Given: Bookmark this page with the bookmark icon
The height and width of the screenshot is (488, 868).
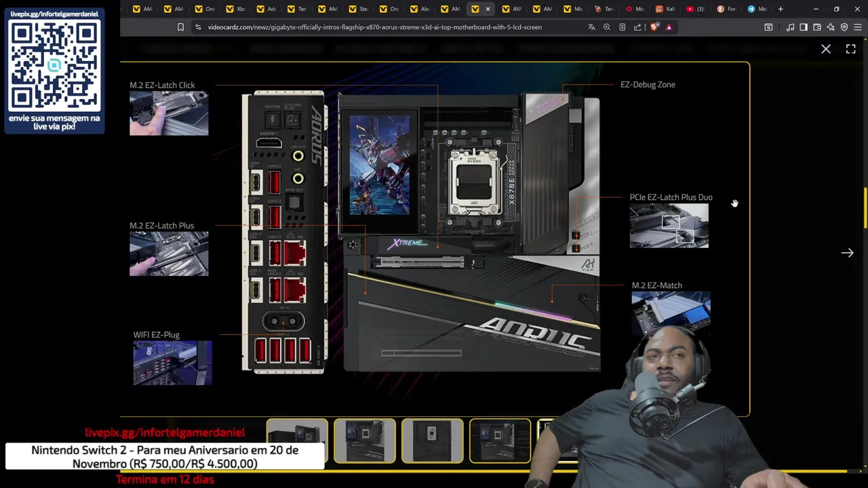Looking at the screenshot, I should click(x=180, y=27).
